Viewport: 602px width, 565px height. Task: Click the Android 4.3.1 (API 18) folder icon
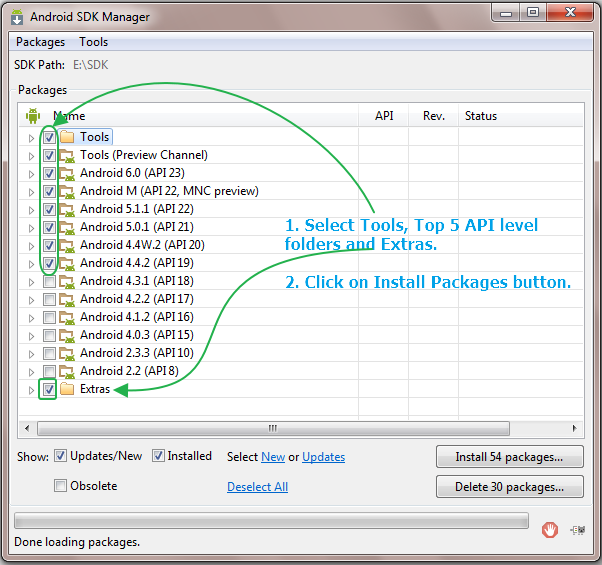[67, 281]
